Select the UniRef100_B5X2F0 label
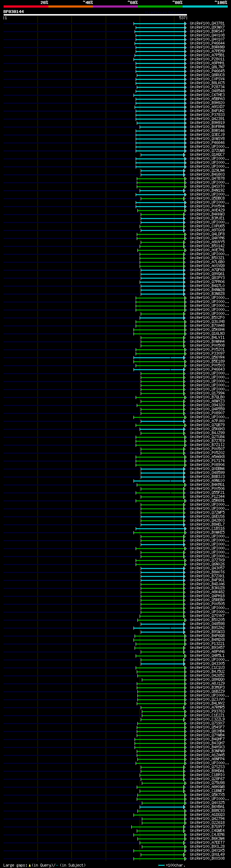Viewport: 231px width, 868px height. tap(207, 318)
